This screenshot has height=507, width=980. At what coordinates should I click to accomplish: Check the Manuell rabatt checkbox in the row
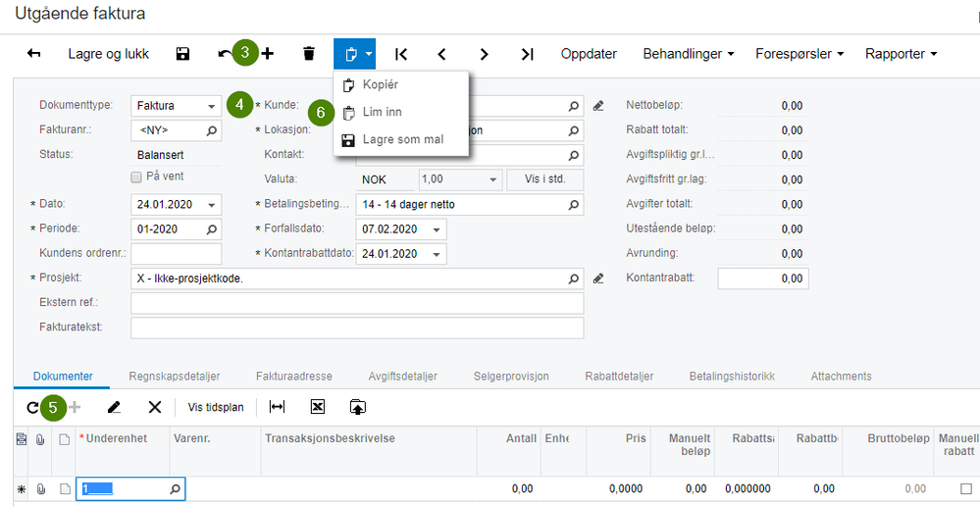[964, 488]
